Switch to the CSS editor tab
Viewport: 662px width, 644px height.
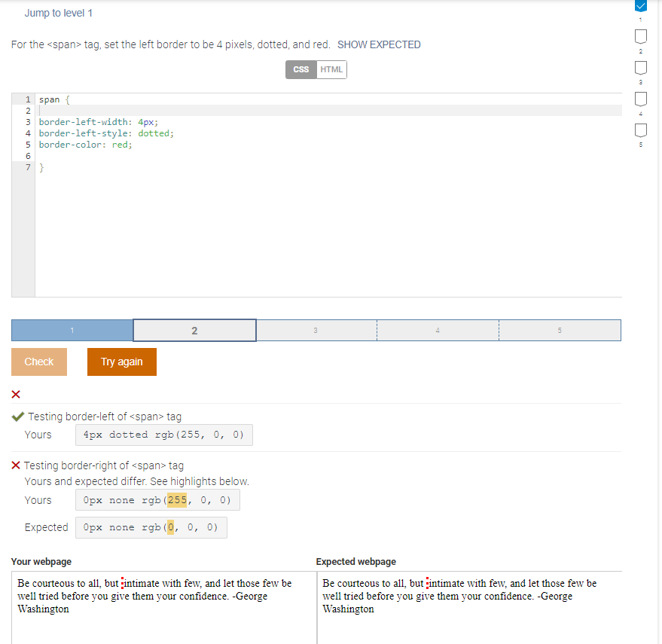tap(301, 70)
